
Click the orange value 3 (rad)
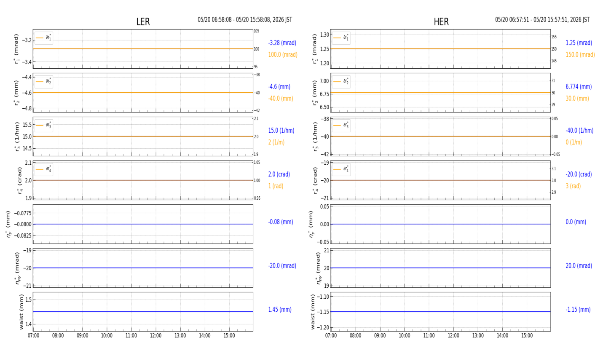click(x=573, y=186)
